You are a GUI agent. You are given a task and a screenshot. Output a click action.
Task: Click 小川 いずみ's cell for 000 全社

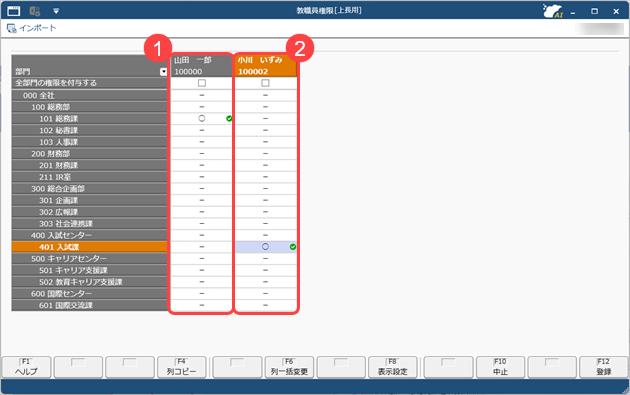(266, 95)
